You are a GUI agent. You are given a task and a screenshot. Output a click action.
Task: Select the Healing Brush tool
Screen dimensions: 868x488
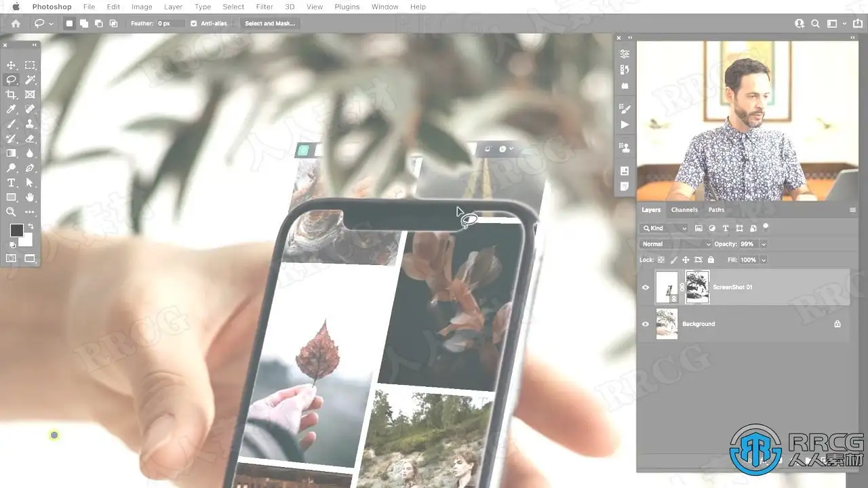tap(30, 109)
